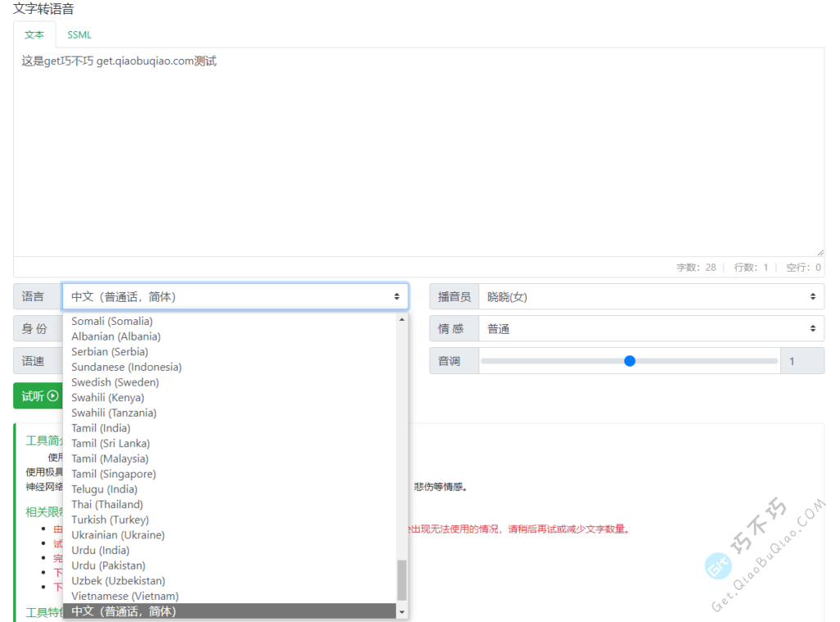Open the 情感 emotion dropdown
This screenshot has width=840, height=622.
point(651,328)
